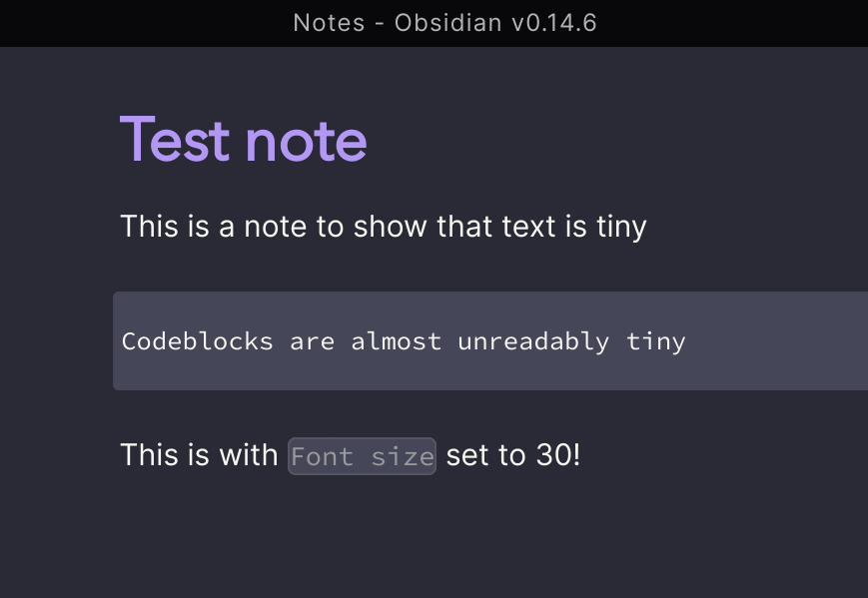The width and height of the screenshot is (868, 598).
Task: Select the text This is a note
Action: click(x=206, y=226)
